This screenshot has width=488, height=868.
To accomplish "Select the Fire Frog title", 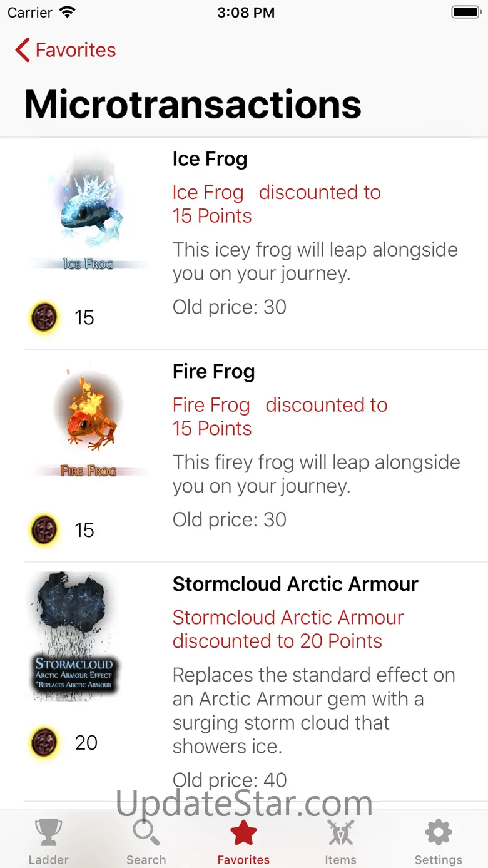I will 214,372.
